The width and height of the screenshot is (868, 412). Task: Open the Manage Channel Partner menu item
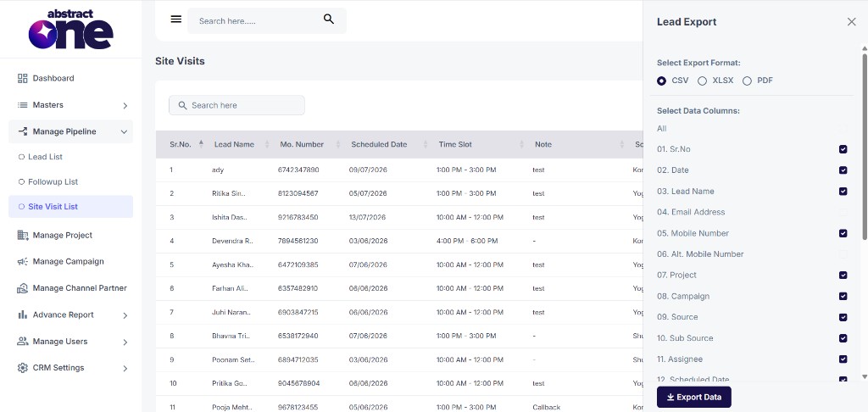[80, 288]
